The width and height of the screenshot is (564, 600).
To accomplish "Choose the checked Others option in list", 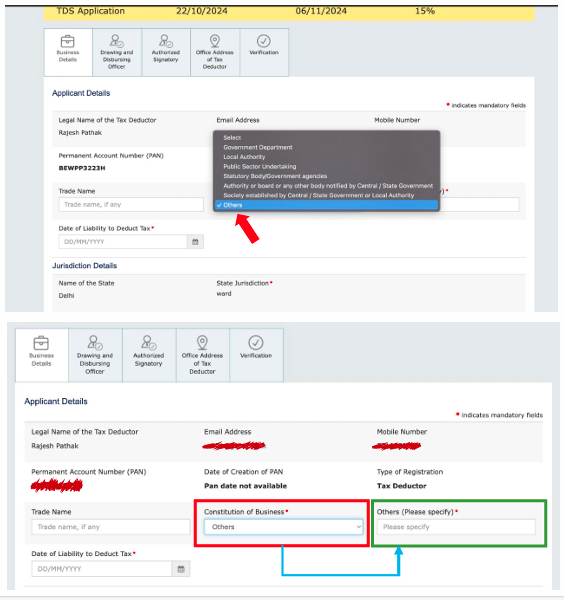I will pyautogui.click(x=326, y=205).
